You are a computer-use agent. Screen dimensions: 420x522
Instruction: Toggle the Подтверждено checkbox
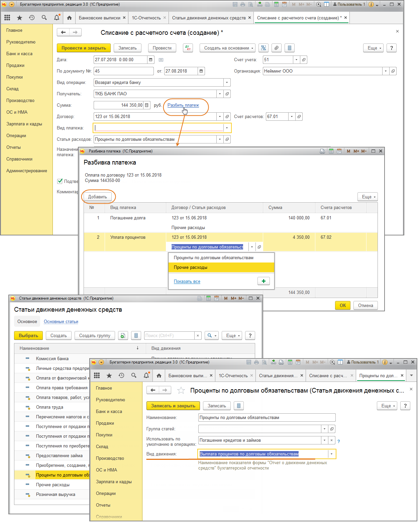(60, 181)
